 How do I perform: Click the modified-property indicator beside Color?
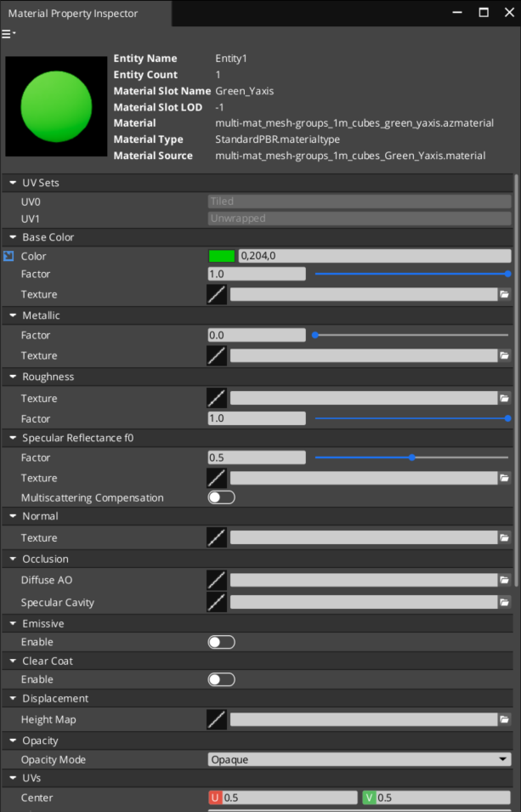8,256
